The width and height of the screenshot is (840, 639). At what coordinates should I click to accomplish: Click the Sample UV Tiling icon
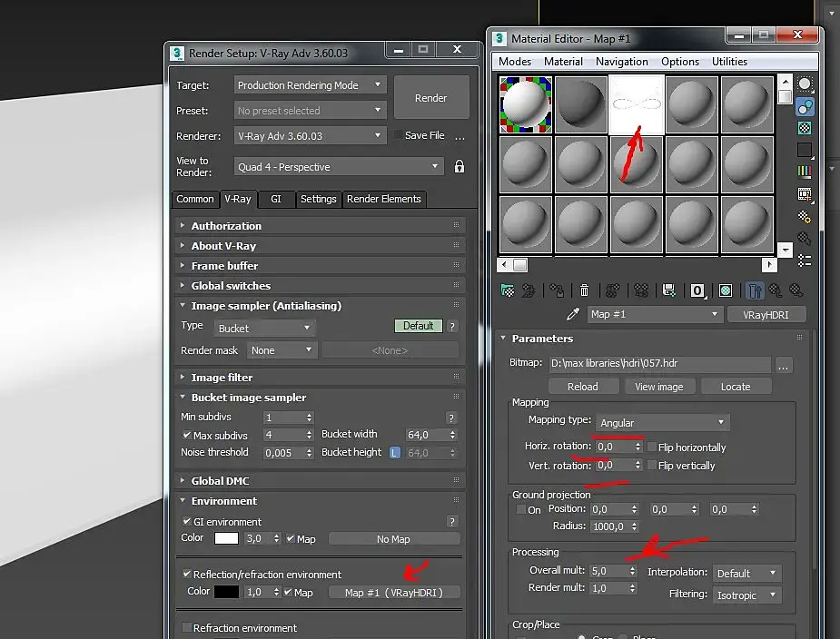805,150
